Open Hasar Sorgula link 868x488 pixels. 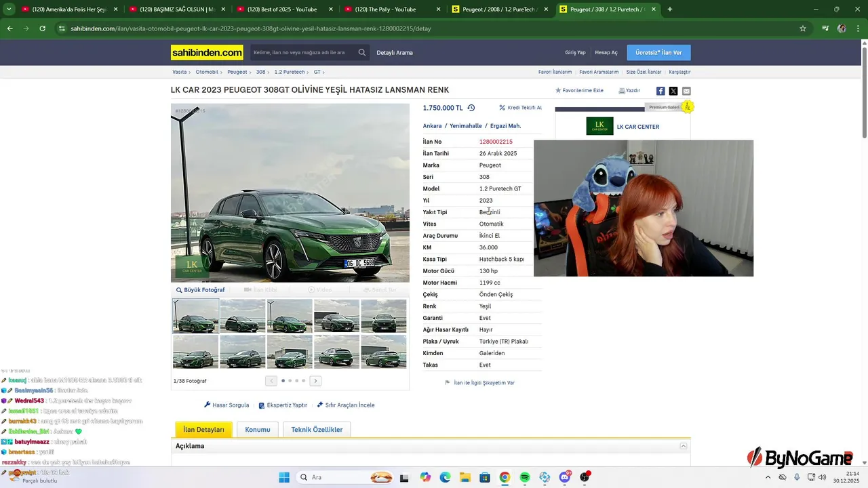click(226, 405)
